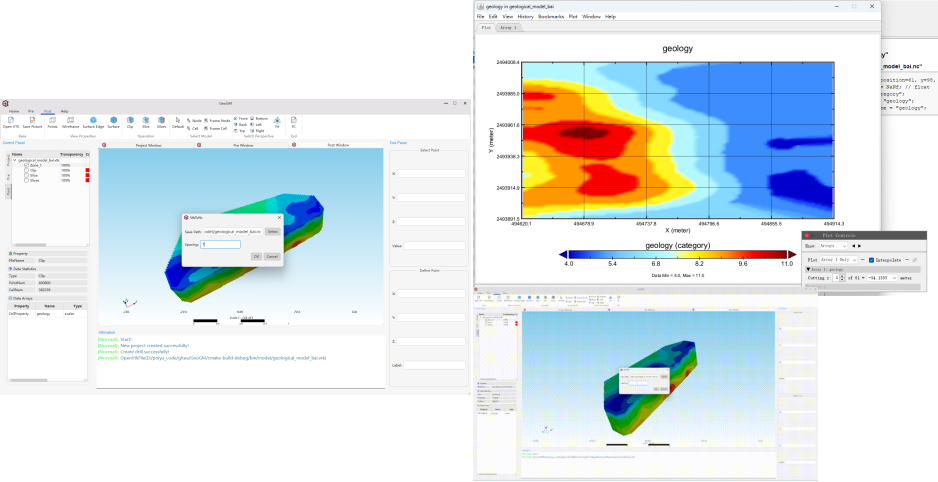938x482 pixels.
Task: Uncheck Interpolate in Plot Controls
Action: (871, 260)
